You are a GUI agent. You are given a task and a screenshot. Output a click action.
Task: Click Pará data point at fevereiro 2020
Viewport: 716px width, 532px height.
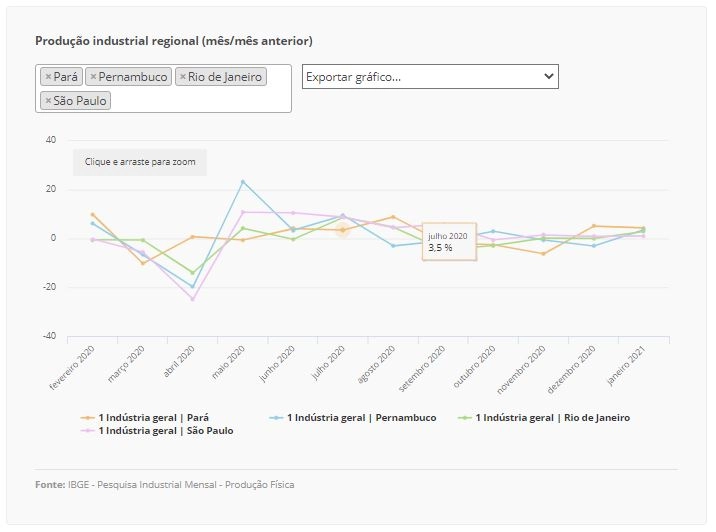click(93, 214)
